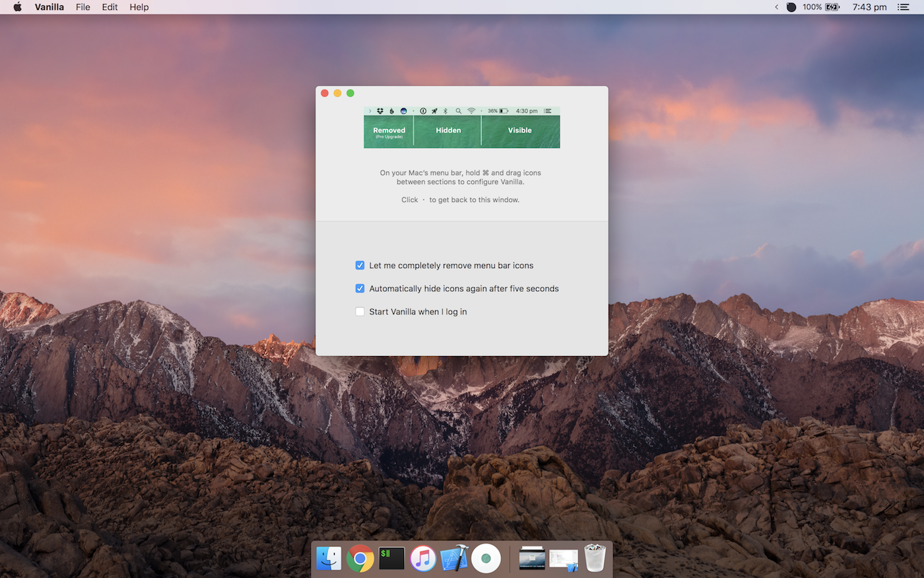Click the Vanilla app icon in Dock
Screen dimensions: 924x578
click(486, 558)
